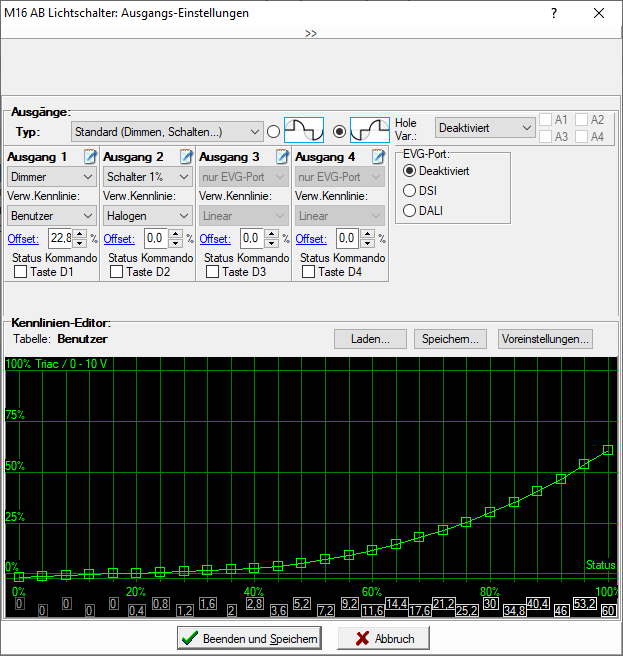This screenshot has width=623, height=656.
Task: Expand the panel with the >> chevron
Action: tap(311, 33)
